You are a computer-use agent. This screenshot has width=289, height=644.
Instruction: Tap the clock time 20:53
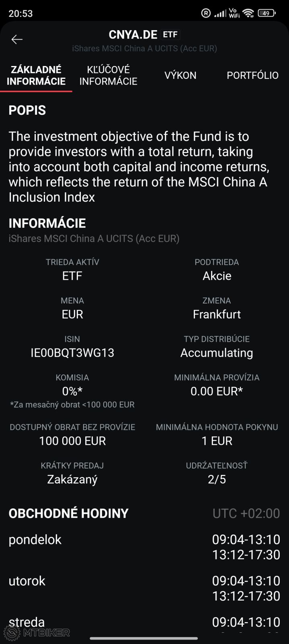pyautogui.click(x=20, y=13)
